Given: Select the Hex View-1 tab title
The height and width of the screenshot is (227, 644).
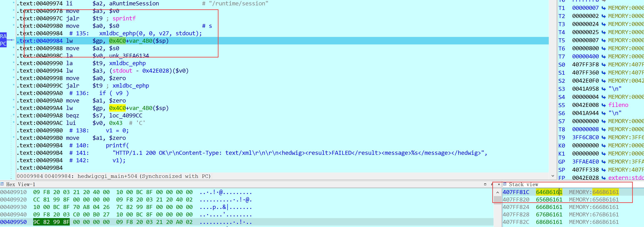Looking at the screenshot, I should [x=21, y=184].
